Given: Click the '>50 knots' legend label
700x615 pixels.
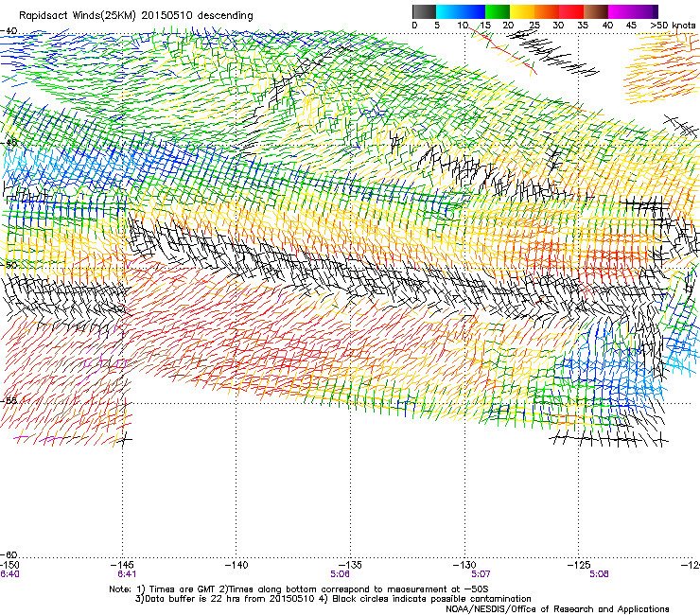Looking at the screenshot, I should pos(673,26).
